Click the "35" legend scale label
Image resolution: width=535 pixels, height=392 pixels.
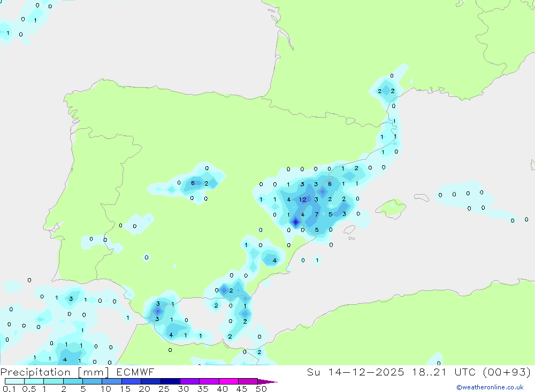click(203, 389)
